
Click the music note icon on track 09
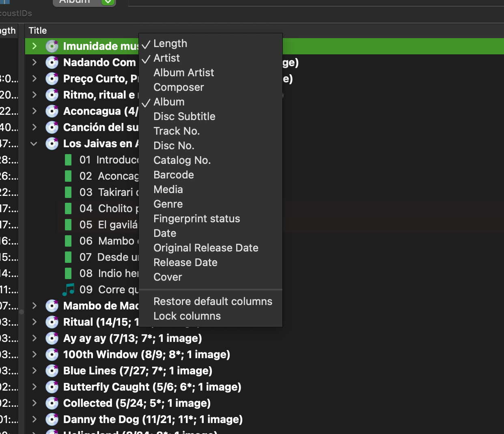[68, 290]
